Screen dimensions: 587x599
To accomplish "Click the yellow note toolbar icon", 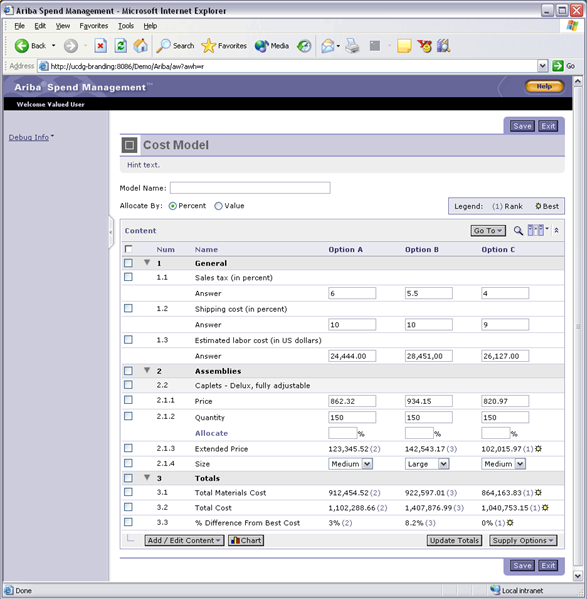I will tap(404, 46).
